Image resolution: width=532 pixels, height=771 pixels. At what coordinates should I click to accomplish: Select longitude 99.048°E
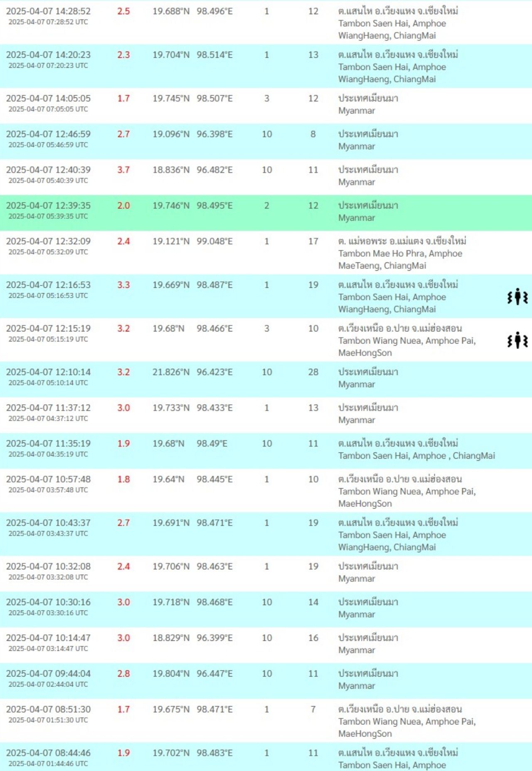click(x=214, y=242)
